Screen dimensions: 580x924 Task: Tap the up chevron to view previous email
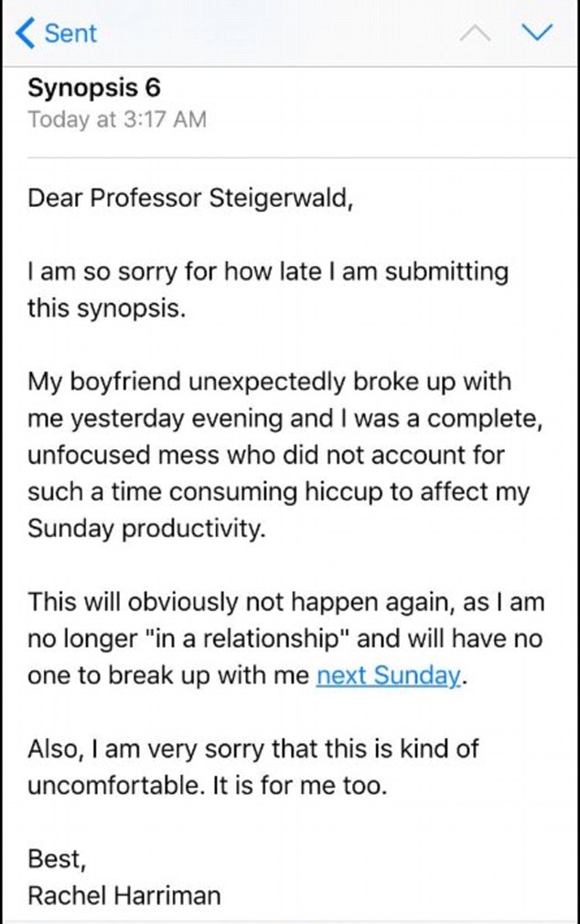[476, 33]
